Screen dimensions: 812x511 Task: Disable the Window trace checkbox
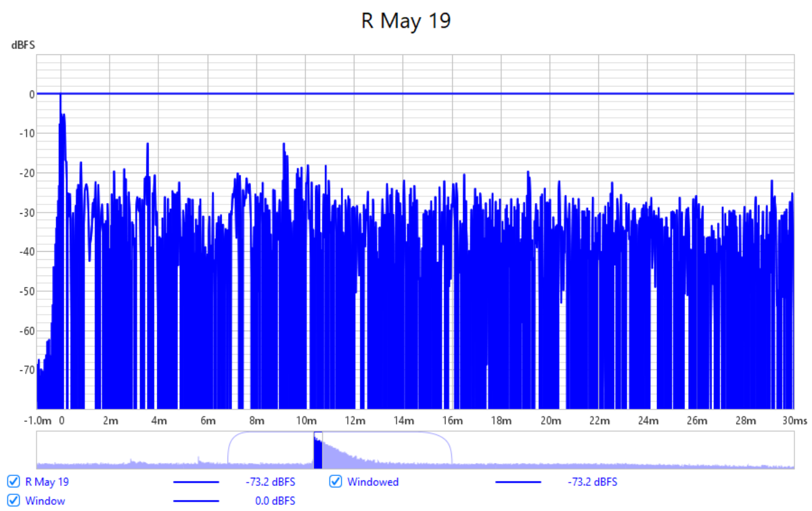tap(13, 501)
